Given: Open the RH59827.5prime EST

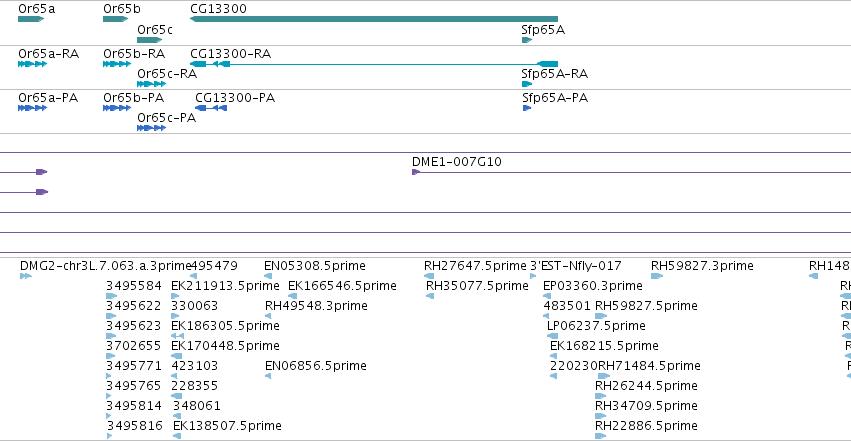Looking at the screenshot, I should [x=601, y=316].
